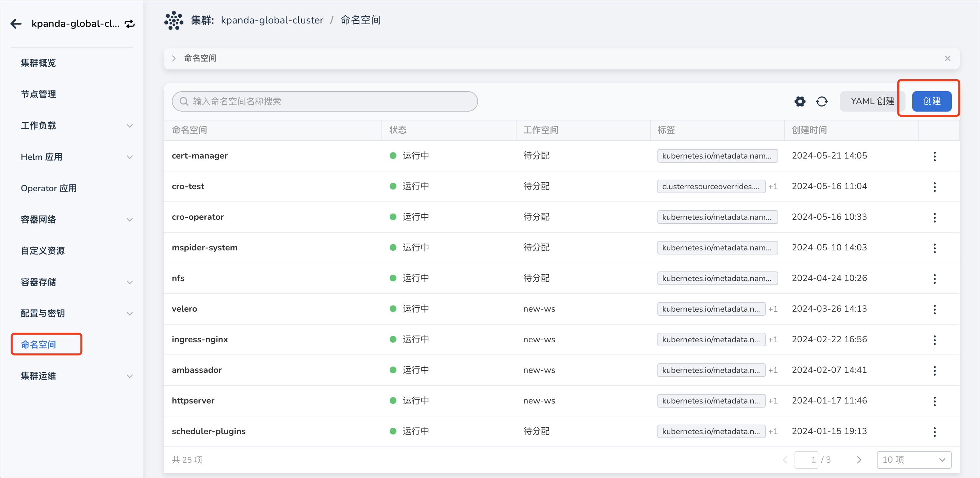Open more actions for scheduler-plugins row
This screenshot has height=478, width=980.
point(934,432)
